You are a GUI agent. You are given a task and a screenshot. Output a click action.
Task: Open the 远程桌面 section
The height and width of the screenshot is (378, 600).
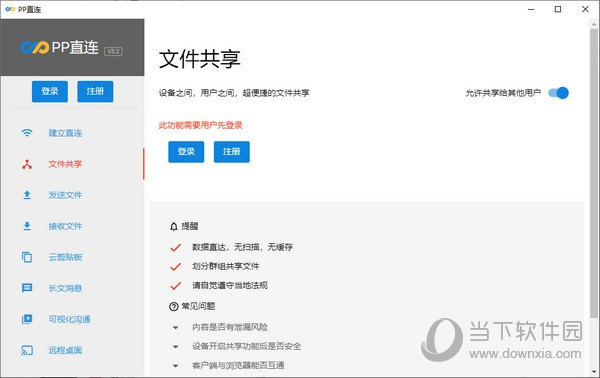point(72,350)
